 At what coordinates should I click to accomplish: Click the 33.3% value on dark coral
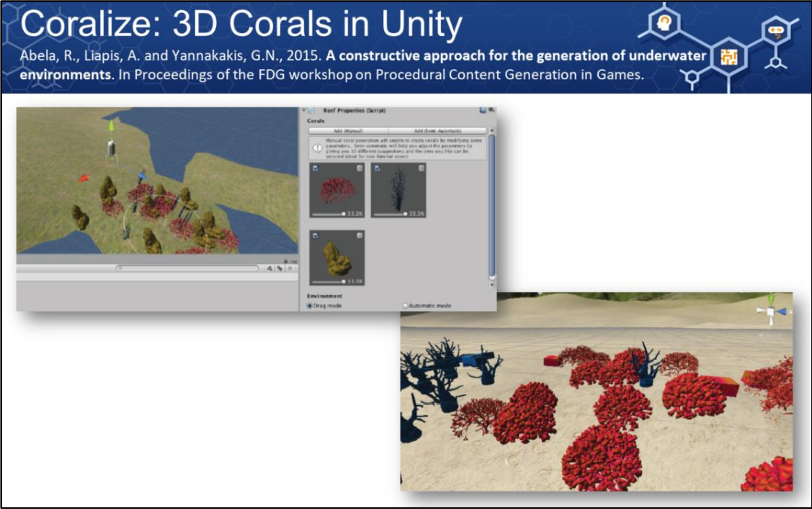417,214
